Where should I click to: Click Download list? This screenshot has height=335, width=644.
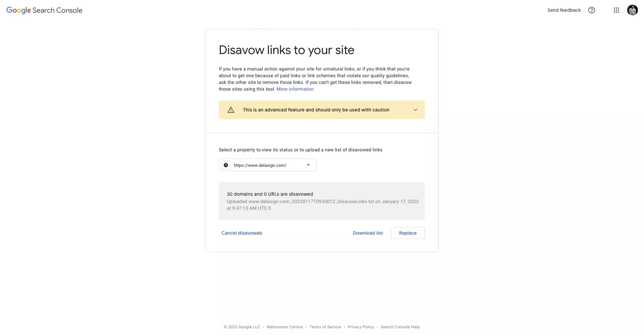click(367, 233)
